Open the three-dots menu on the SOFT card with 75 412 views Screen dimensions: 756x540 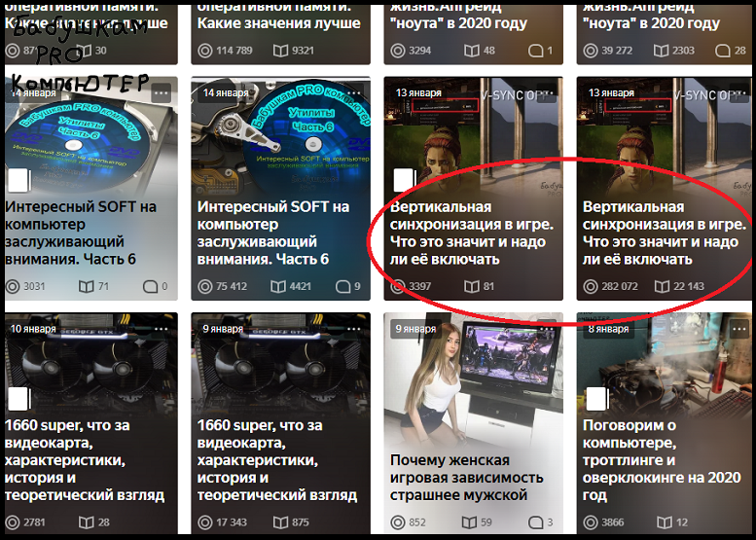coord(354,92)
